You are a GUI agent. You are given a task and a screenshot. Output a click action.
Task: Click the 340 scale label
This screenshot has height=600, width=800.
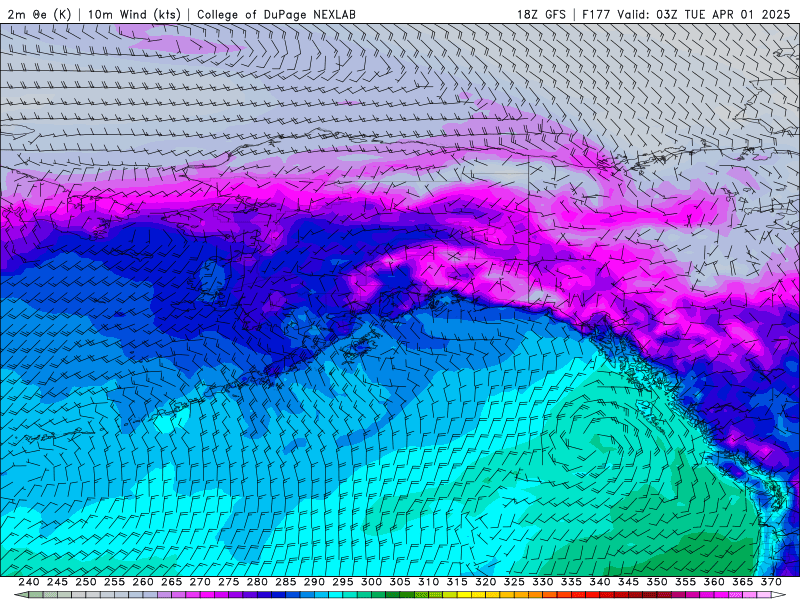[600, 582]
